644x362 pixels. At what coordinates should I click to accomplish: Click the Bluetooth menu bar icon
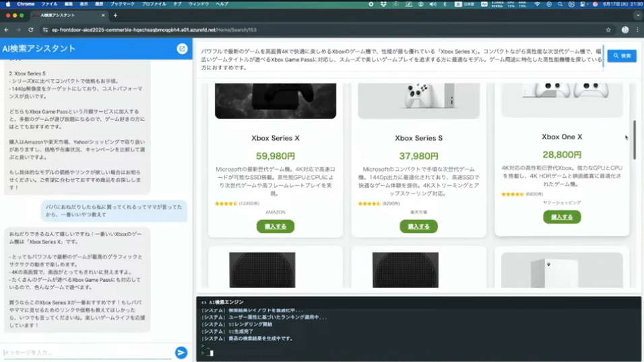pos(445,4)
